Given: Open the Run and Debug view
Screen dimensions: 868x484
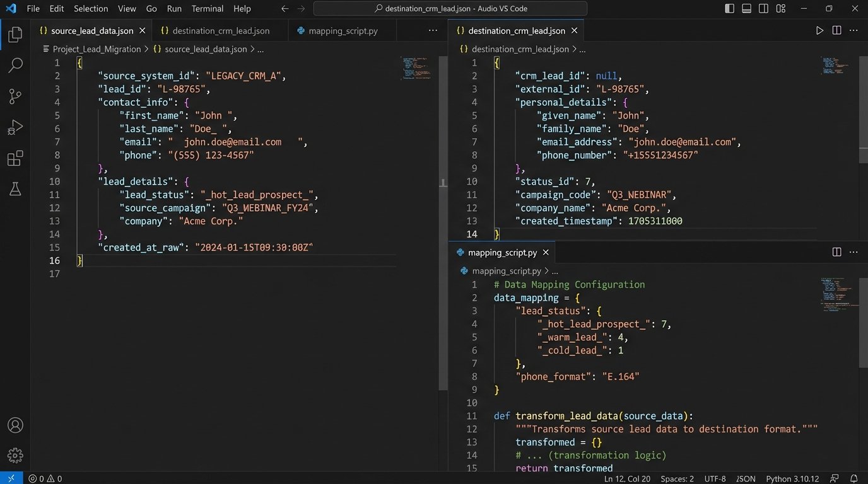Looking at the screenshot, I should [x=15, y=127].
